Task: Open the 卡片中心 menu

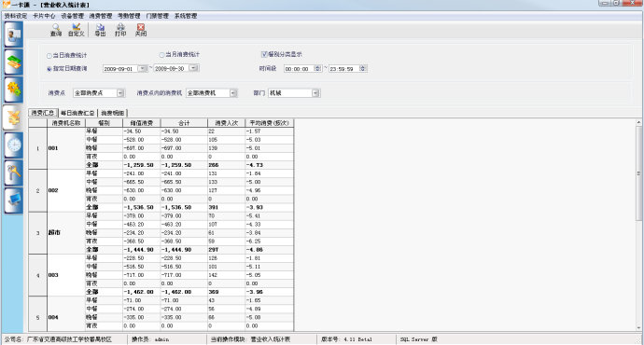Action: (44, 16)
